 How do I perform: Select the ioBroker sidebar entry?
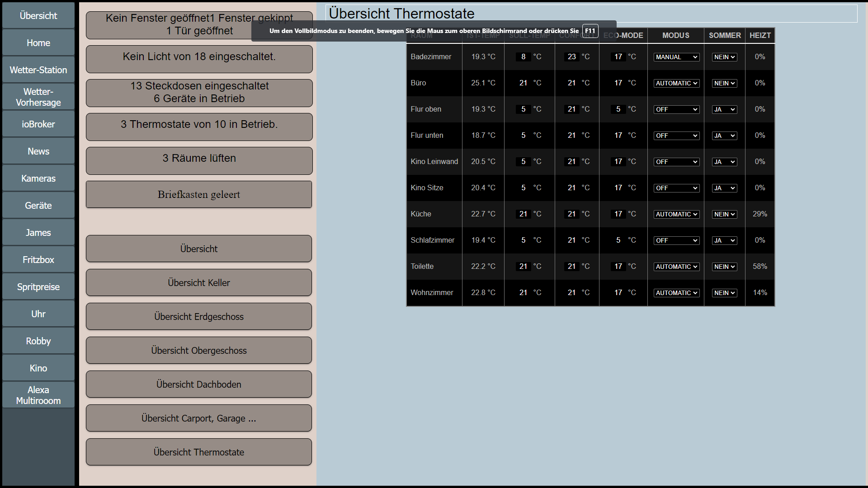tap(38, 124)
